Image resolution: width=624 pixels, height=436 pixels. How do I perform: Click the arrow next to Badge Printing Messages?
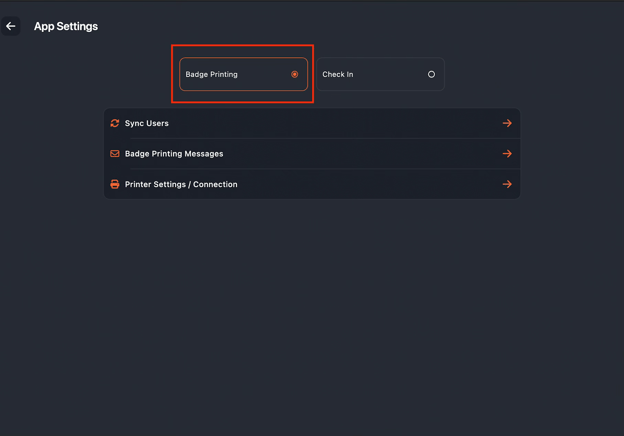(x=507, y=154)
